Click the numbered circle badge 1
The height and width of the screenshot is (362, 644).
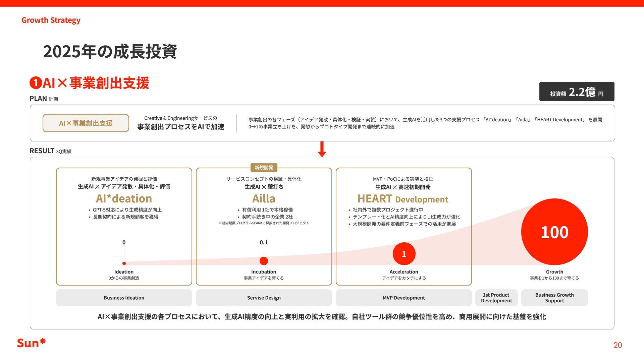36,83
